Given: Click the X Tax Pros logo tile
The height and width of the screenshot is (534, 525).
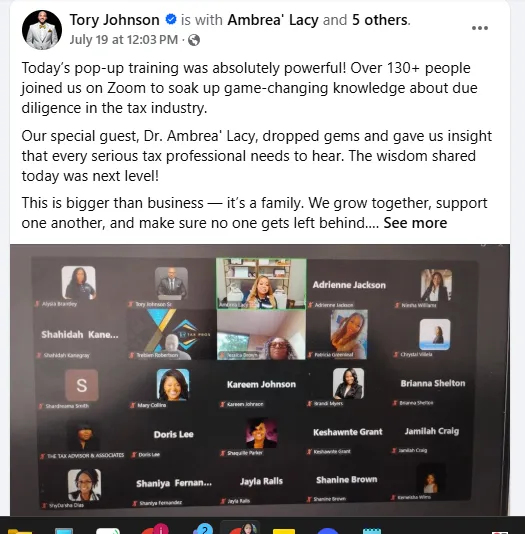Looking at the screenshot, I should coord(172,334).
